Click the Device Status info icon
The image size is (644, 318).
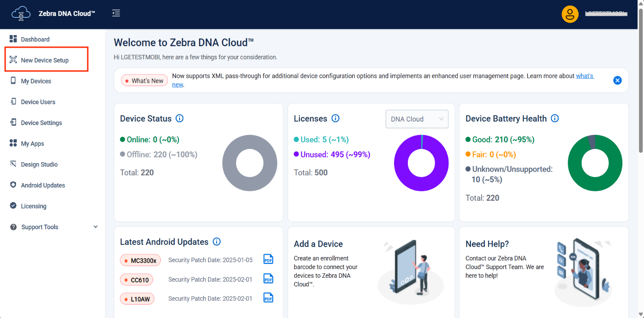pyautogui.click(x=179, y=119)
